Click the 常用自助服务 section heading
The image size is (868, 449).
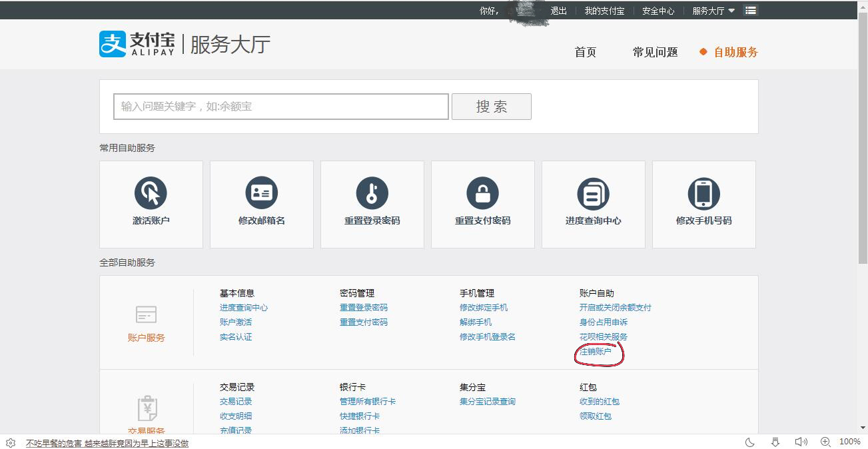pos(127,148)
